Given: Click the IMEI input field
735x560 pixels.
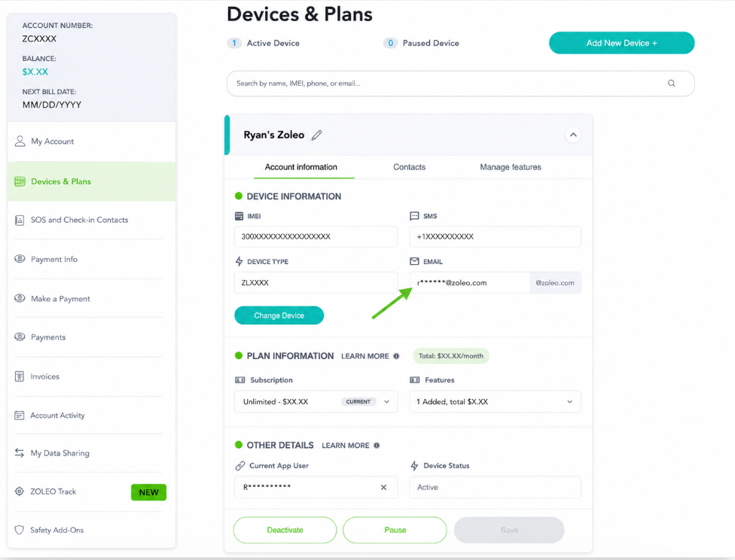Looking at the screenshot, I should [316, 236].
